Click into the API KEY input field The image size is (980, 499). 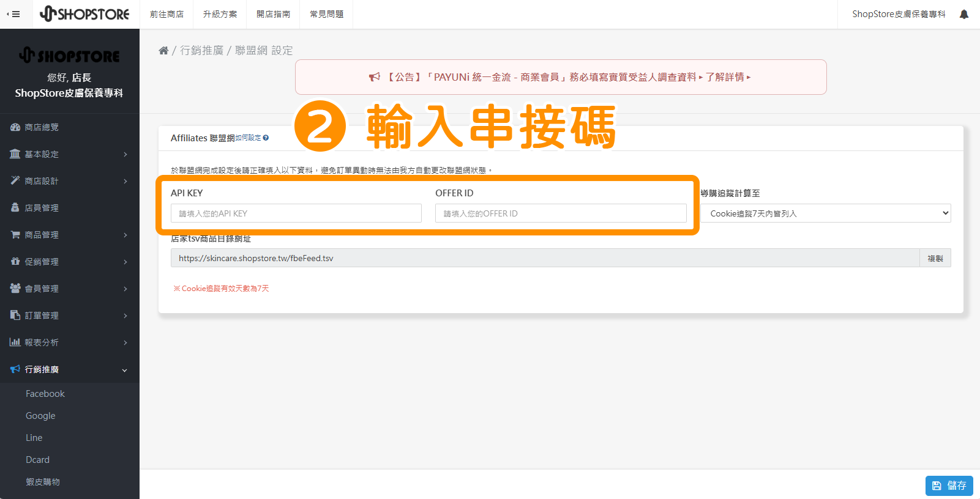[296, 213]
